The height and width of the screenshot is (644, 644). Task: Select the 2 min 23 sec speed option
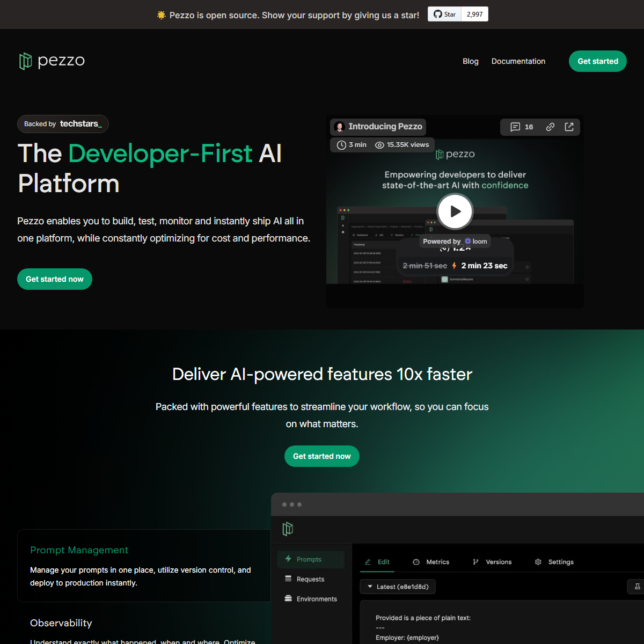tap(484, 266)
